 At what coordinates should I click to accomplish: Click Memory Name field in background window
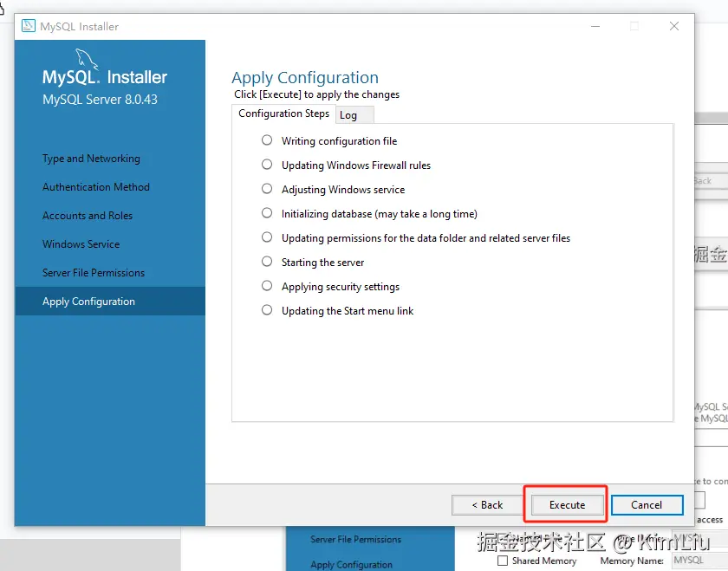700,561
